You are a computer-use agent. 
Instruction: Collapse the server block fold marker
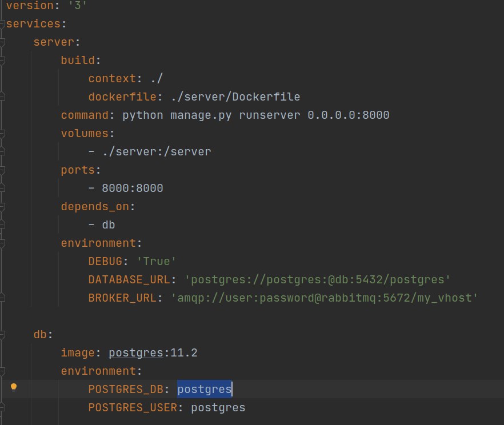(x=2, y=42)
